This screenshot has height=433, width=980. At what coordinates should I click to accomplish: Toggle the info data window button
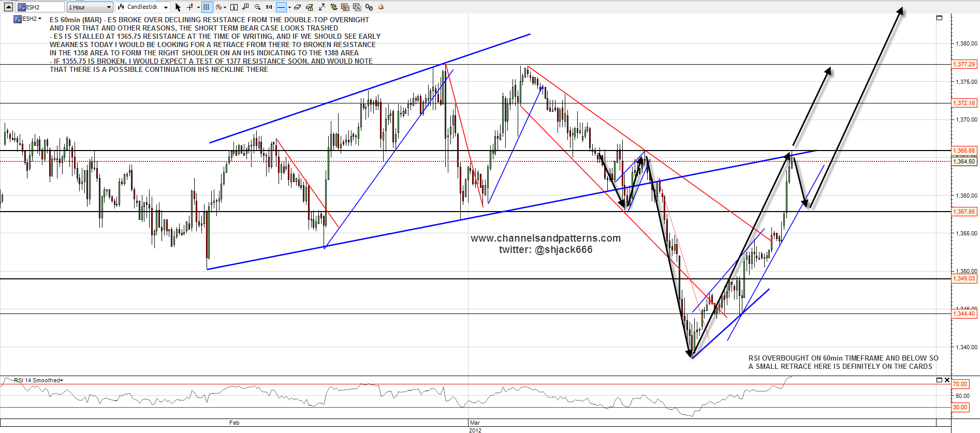pyautogui.click(x=234, y=7)
